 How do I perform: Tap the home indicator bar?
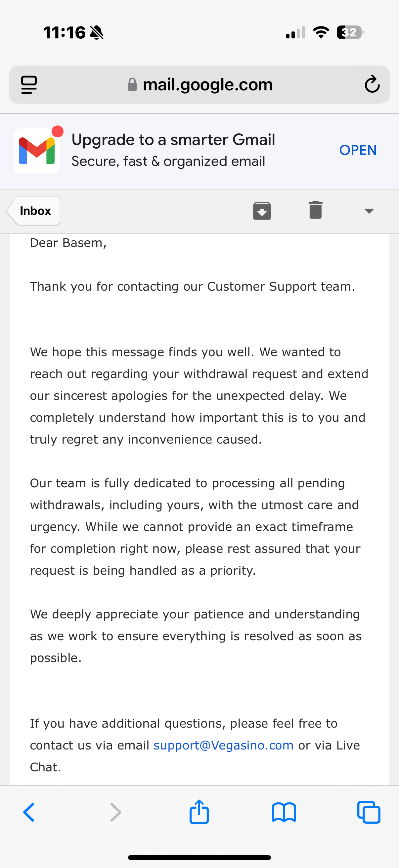[x=199, y=857]
